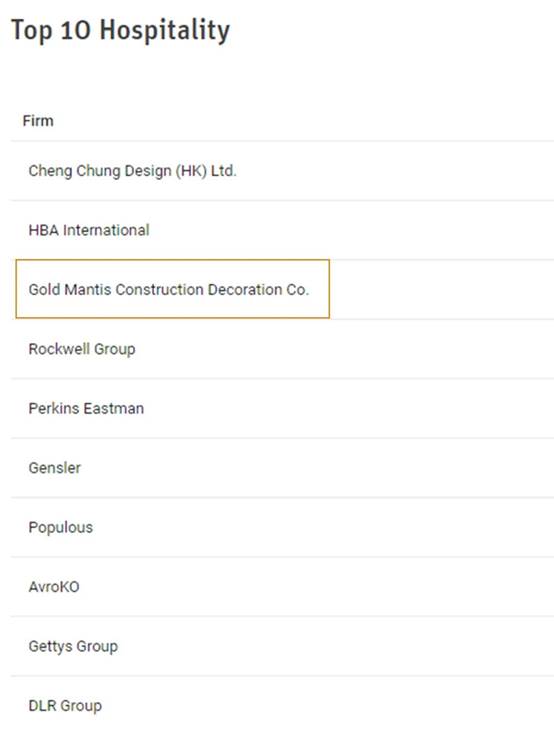
Task: Click DLR Group in the list
Action: coord(65,706)
